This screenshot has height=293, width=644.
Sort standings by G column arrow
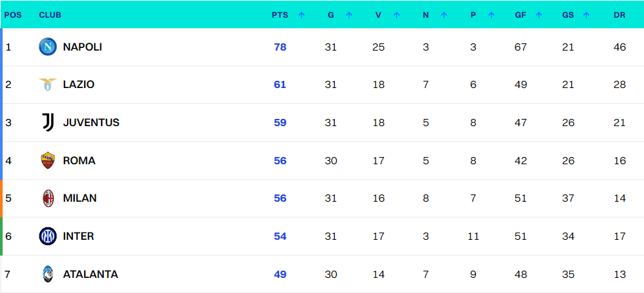coord(349,15)
